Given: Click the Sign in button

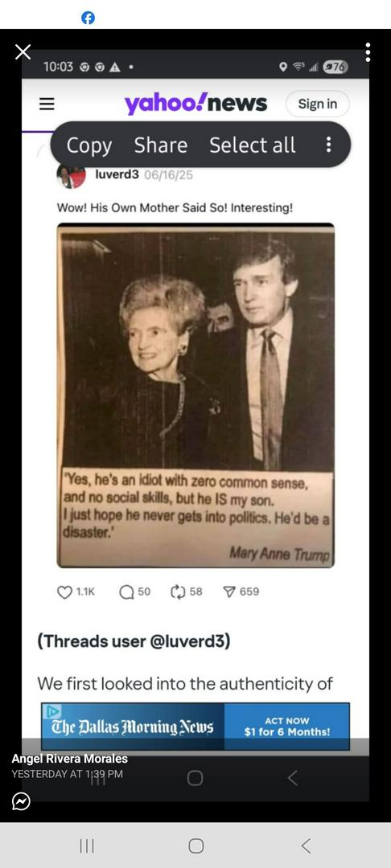Looking at the screenshot, I should pyautogui.click(x=317, y=104).
